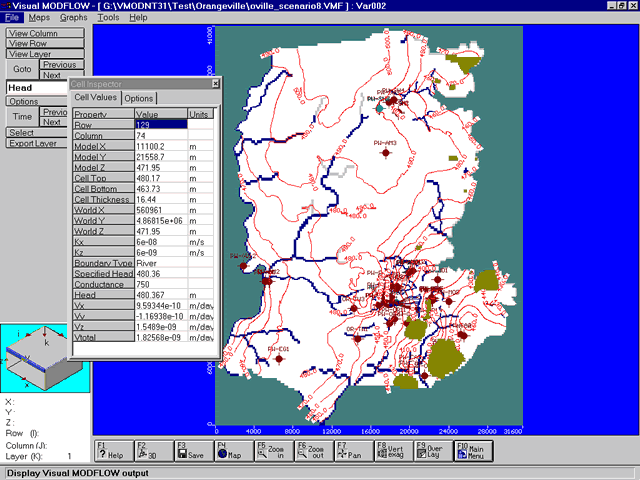
Task: Click the 3D layer orientation cube thumbnail
Action: (45, 358)
